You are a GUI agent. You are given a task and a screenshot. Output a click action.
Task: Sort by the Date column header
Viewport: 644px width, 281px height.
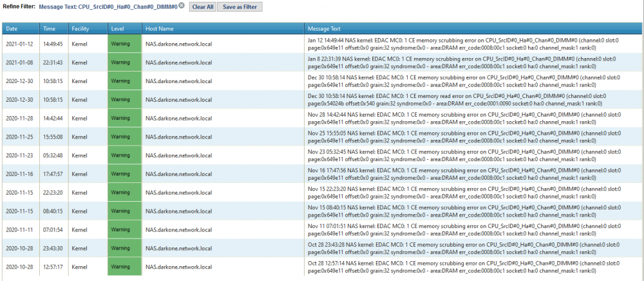pyautogui.click(x=21, y=29)
